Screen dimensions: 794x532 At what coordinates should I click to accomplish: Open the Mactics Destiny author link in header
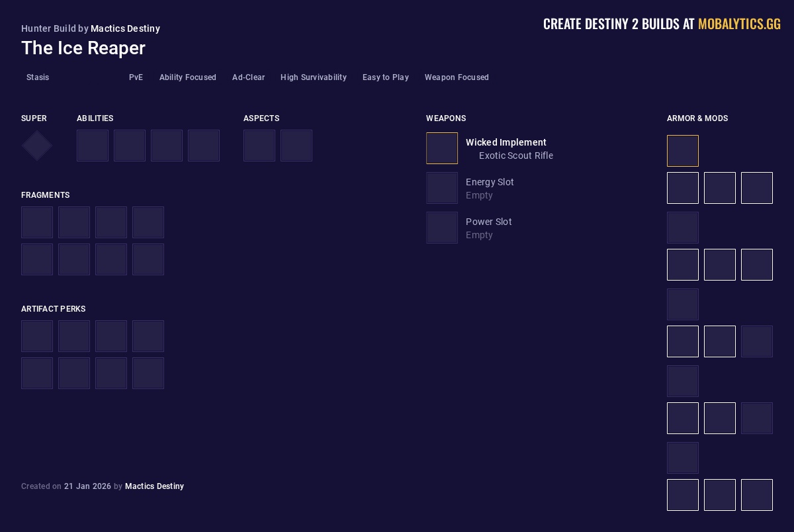point(125,28)
